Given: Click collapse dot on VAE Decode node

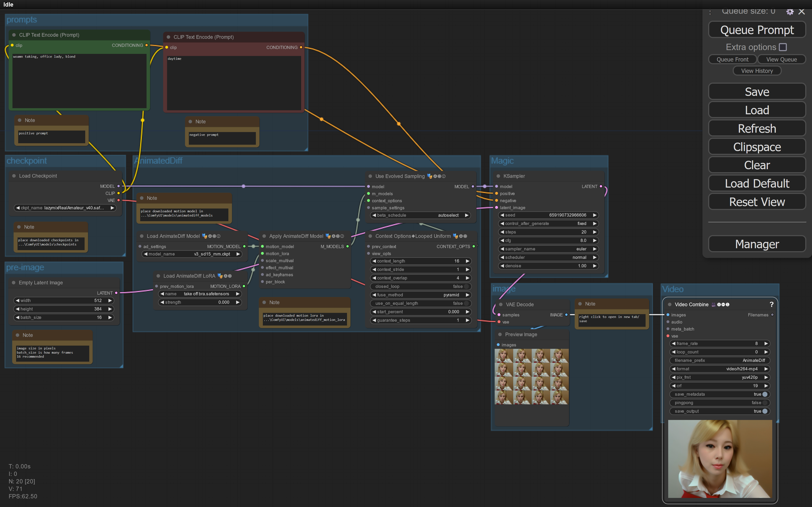Looking at the screenshot, I should [501, 304].
